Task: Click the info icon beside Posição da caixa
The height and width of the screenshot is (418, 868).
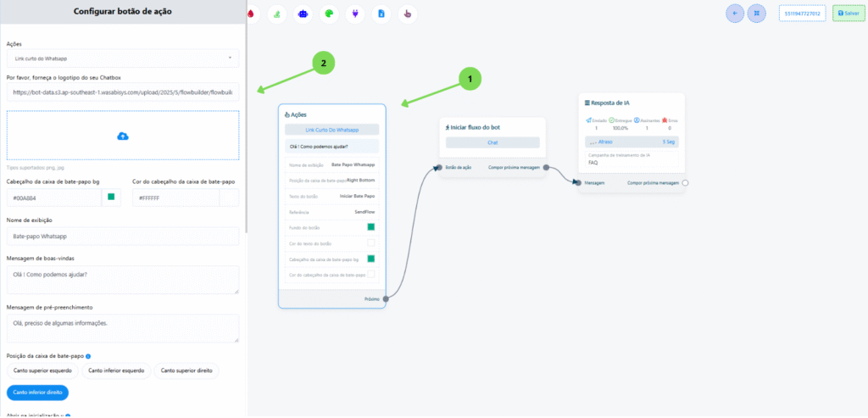Action: (x=88, y=356)
